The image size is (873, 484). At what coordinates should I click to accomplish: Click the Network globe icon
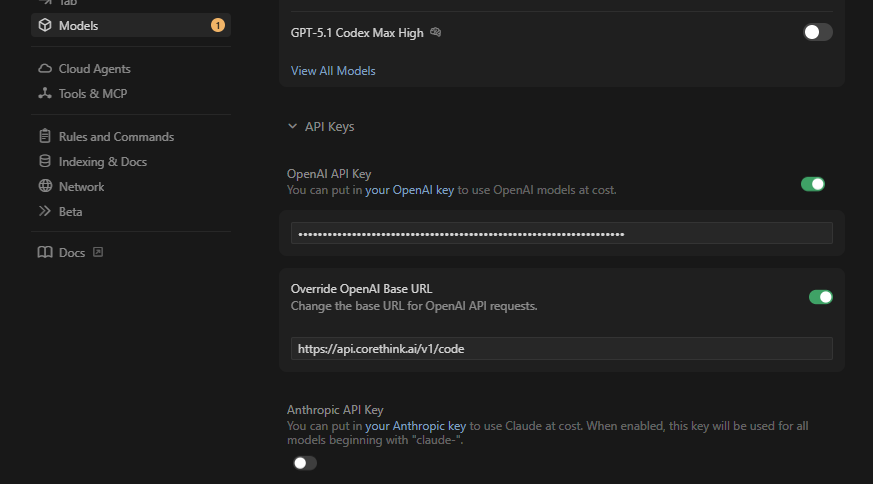(x=45, y=186)
